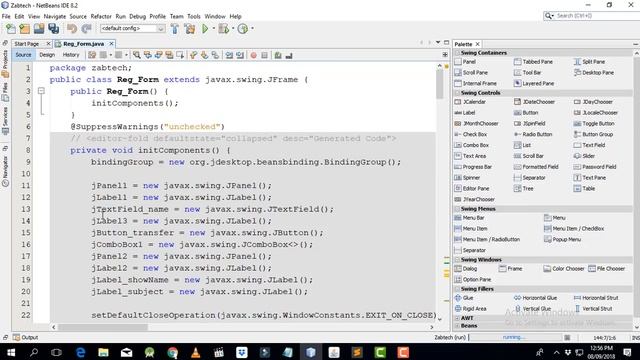Click the Open Project toolbar icon
This screenshot has width=640, height=360.
tap(39, 29)
